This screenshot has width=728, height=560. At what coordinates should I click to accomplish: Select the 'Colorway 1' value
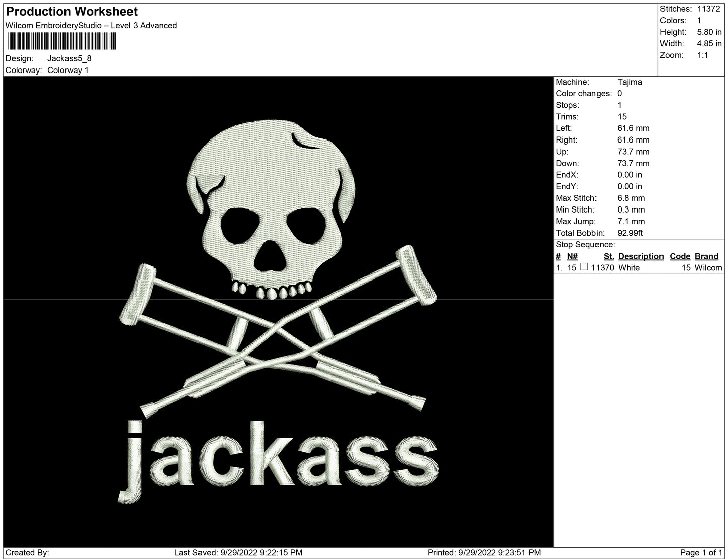coord(68,71)
